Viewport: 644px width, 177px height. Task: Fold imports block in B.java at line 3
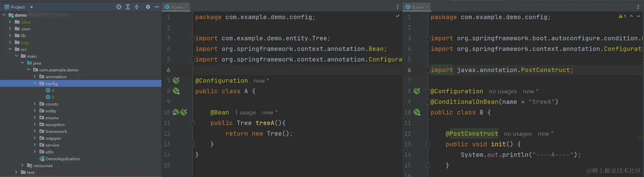pyautogui.click(x=428, y=38)
